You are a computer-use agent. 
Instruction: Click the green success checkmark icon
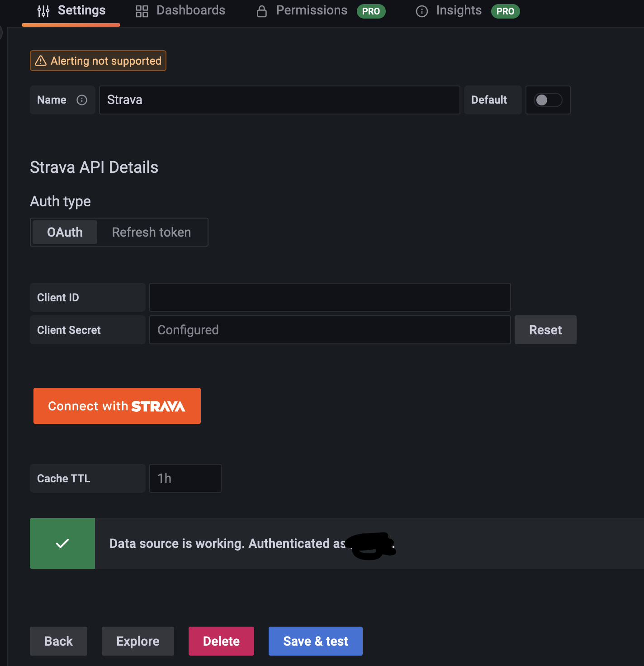[62, 543]
